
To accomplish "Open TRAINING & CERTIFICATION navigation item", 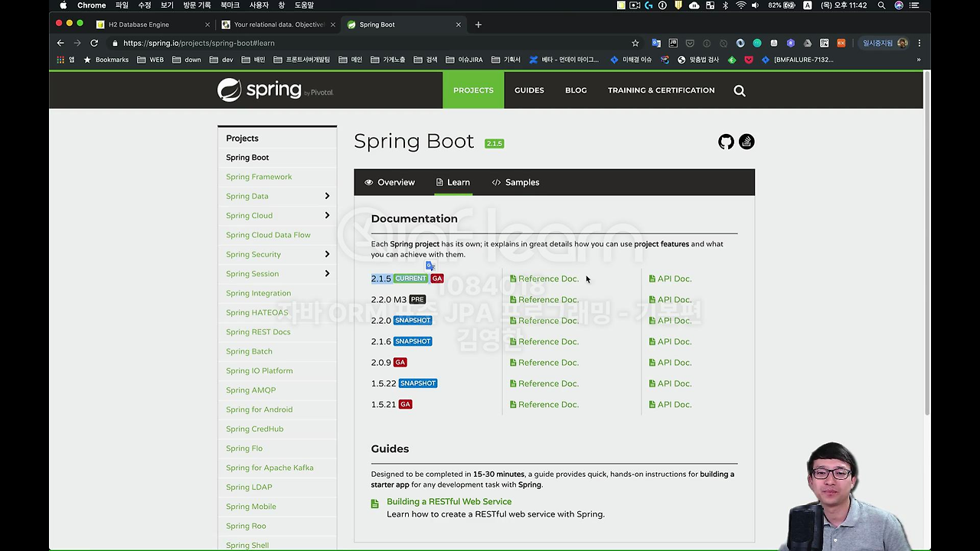I will (x=661, y=90).
